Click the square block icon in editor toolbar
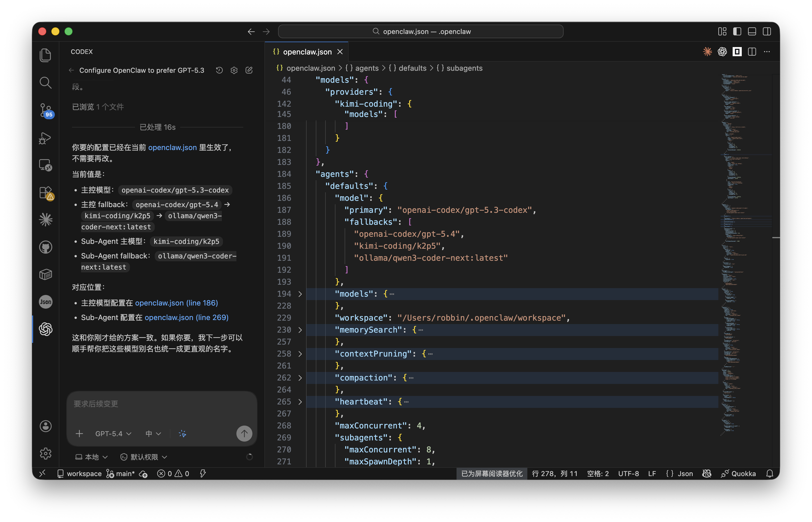 737,52
